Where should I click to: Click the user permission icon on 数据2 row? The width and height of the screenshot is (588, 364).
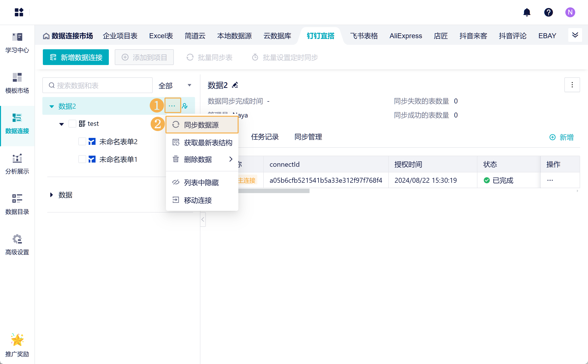coord(185,106)
